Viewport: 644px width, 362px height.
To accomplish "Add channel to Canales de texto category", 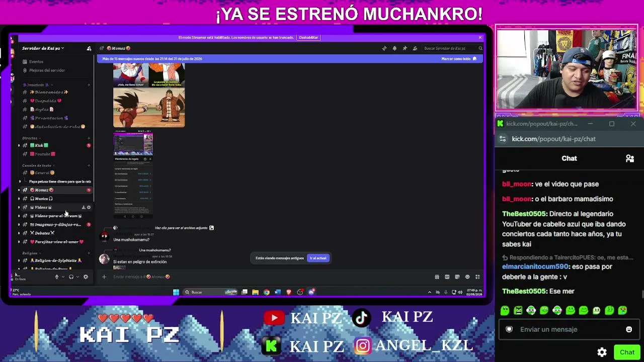I will (x=89, y=165).
